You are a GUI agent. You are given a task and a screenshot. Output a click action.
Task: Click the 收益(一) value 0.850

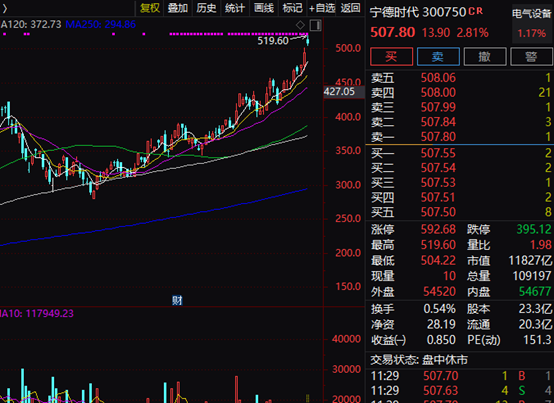441,340
